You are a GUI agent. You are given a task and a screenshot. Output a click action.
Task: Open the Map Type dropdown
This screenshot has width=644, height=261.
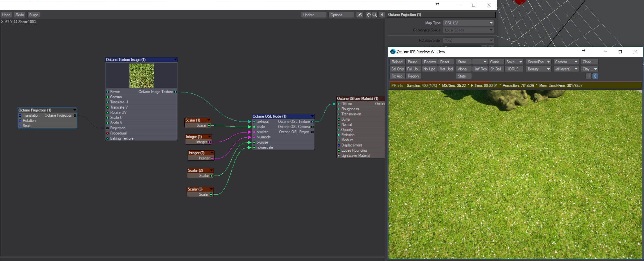(x=468, y=23)
